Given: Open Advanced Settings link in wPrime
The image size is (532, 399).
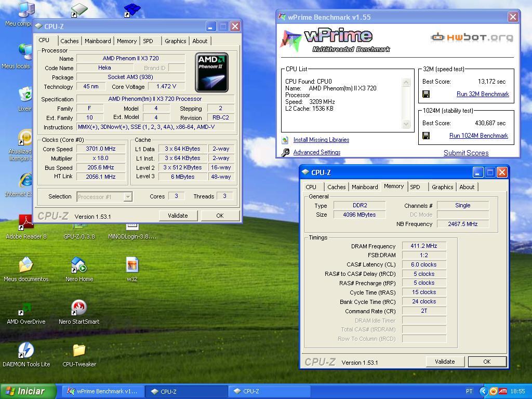Looking at the screenshot, I should click(x=317, y=152).
